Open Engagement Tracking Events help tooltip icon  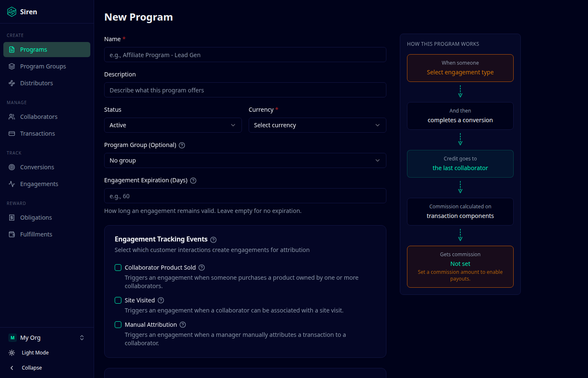click(x=213, y=240)
